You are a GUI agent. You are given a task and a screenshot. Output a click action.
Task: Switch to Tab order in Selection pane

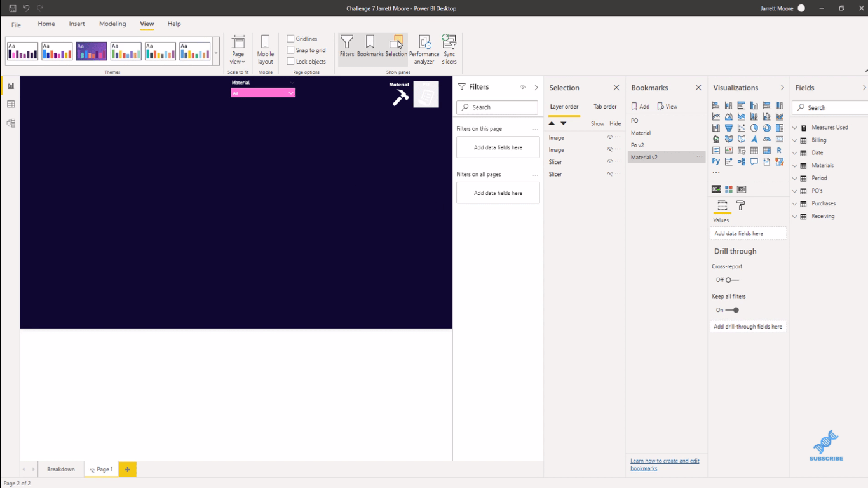pyautogui.click(x=605, y=107)
